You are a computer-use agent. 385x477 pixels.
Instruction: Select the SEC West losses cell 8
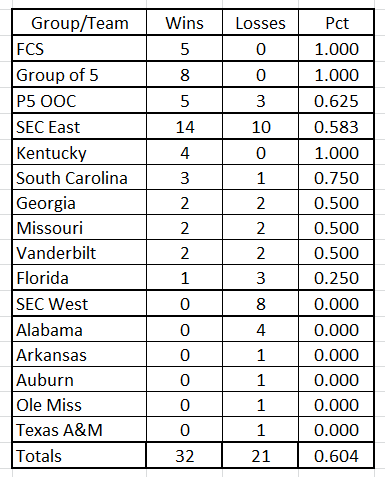tap(260, 303)
